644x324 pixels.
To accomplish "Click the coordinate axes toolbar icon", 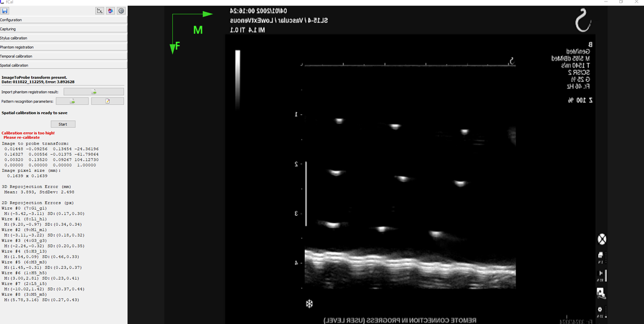I will (x=100, y=11).
